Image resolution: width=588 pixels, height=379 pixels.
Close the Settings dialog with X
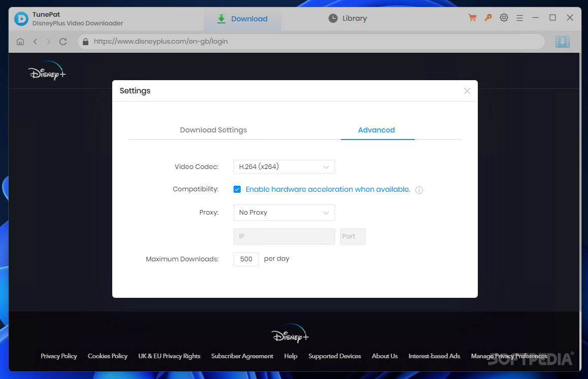[467, 91]
